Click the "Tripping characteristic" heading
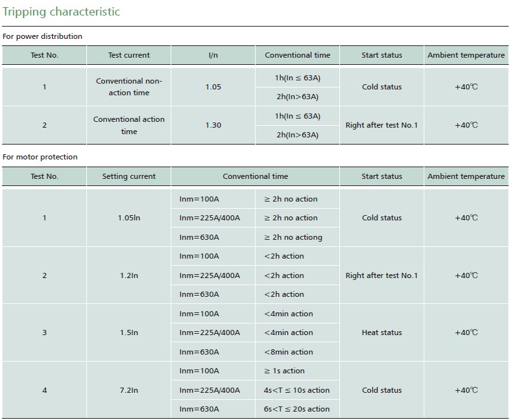 [x=61, y=12]
